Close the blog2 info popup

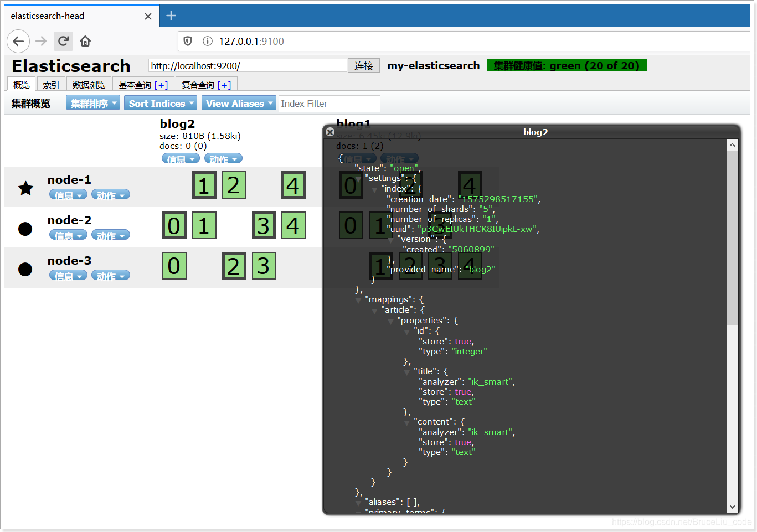tap(330, 132)
